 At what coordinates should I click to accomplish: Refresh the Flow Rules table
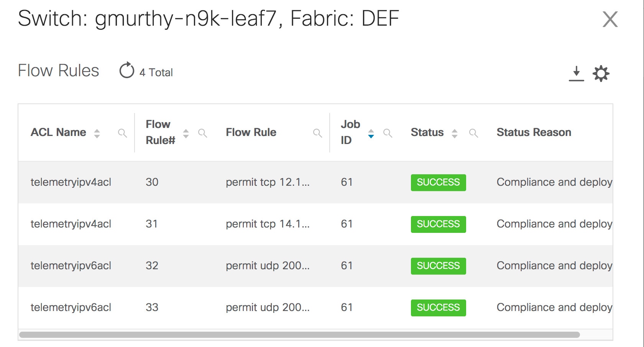coord(127,71)
